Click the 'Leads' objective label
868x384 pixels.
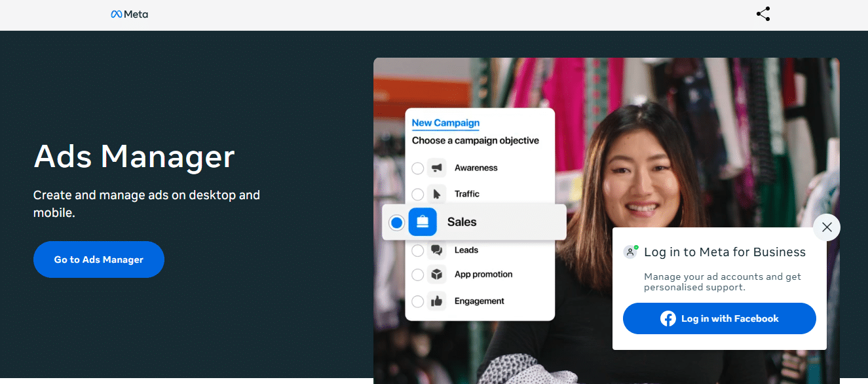[466, 250]
